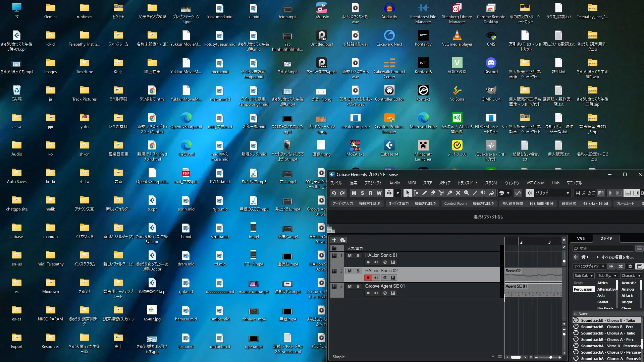The width and height of the screenshot is (644, 362).
Task: Click the Undo arrow icon
Action: pos(333,193)
